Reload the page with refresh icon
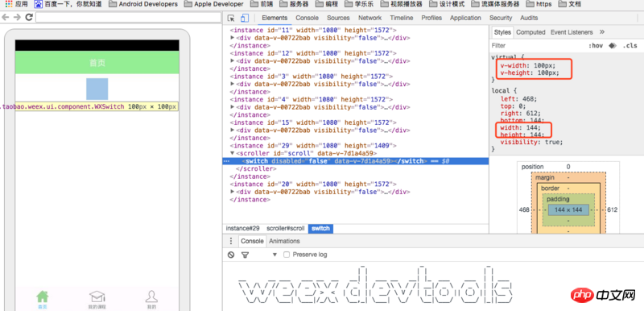644x311 pixels. tap(29, 17)
